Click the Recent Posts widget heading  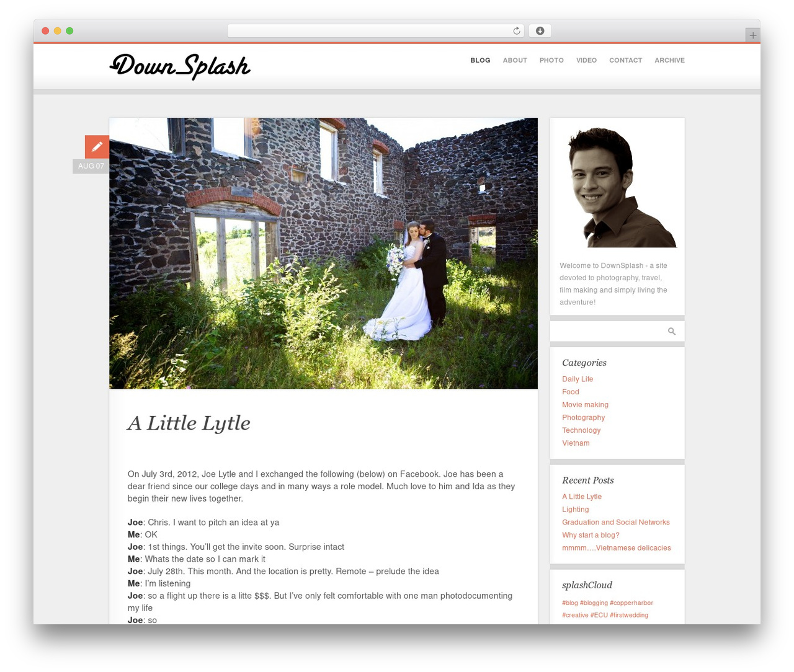click(588, 480)
